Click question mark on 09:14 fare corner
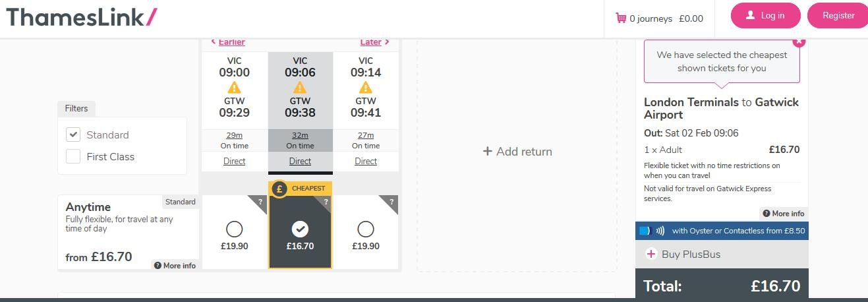 [x=392, y=202]
